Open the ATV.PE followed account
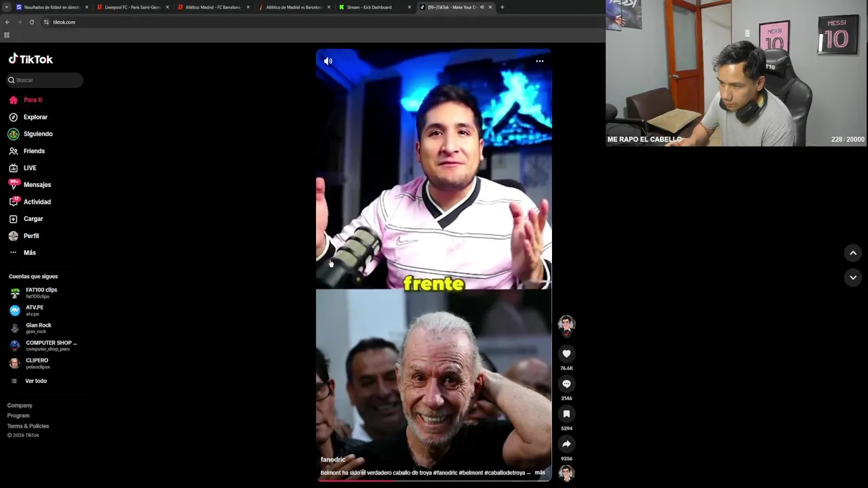Viewport: 868px width, 488px height. click(42, 310)
